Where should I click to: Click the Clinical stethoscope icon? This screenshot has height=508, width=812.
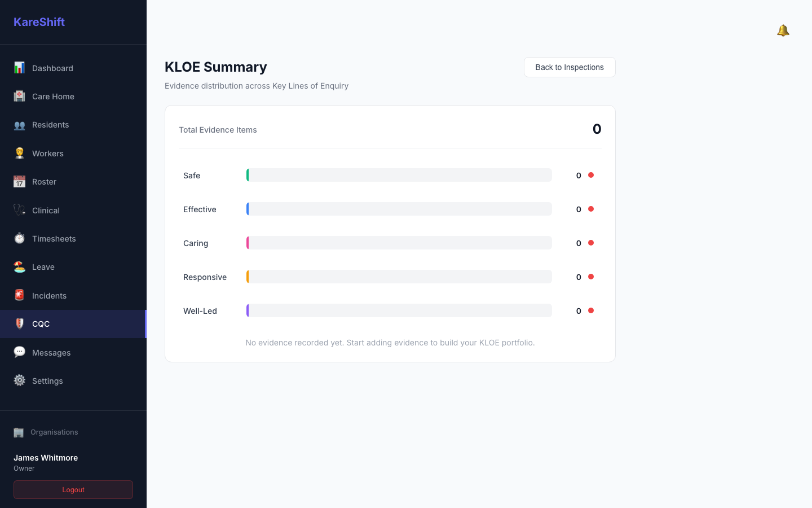click(19, 210)
